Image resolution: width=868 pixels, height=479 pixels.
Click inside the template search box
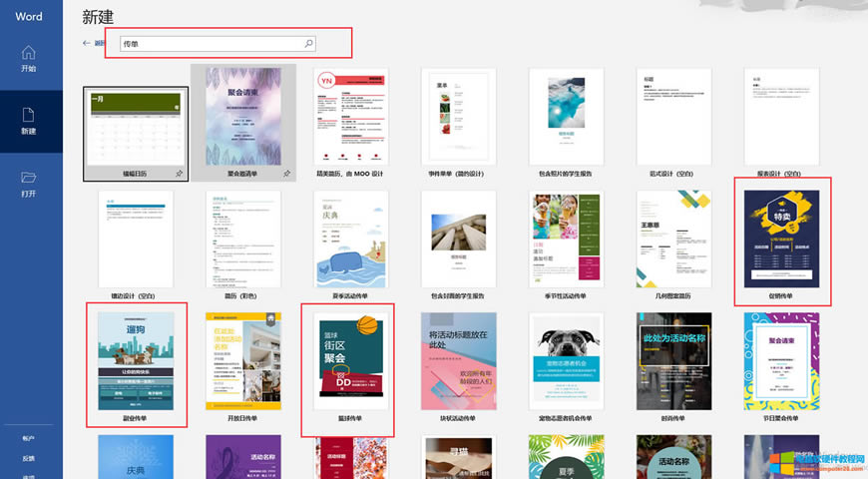[x=210, y=44]
